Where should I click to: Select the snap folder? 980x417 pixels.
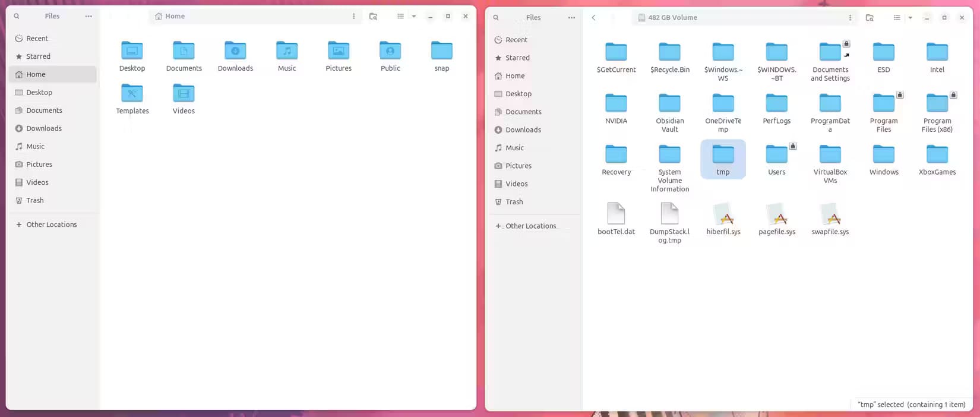coord(442,56)
